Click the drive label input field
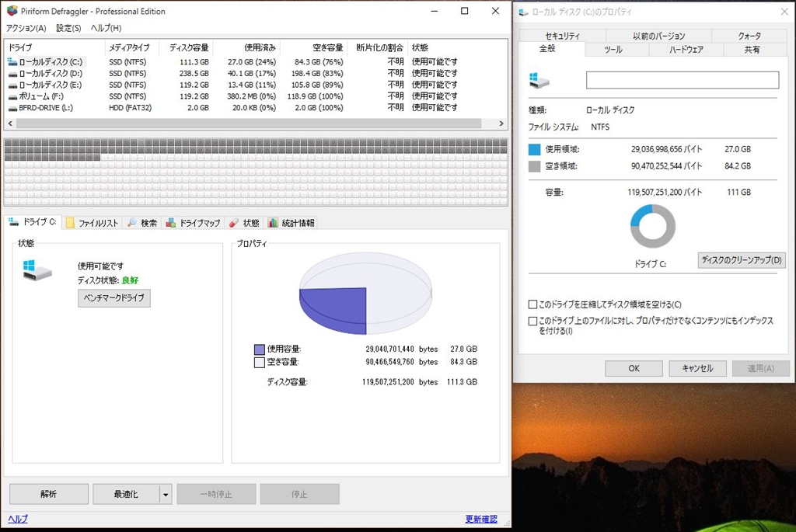796x532 pixels. tap(683, 80)
